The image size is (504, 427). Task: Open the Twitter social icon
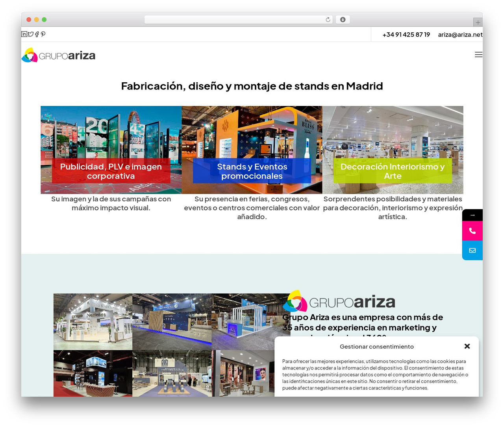click(30, 34)
